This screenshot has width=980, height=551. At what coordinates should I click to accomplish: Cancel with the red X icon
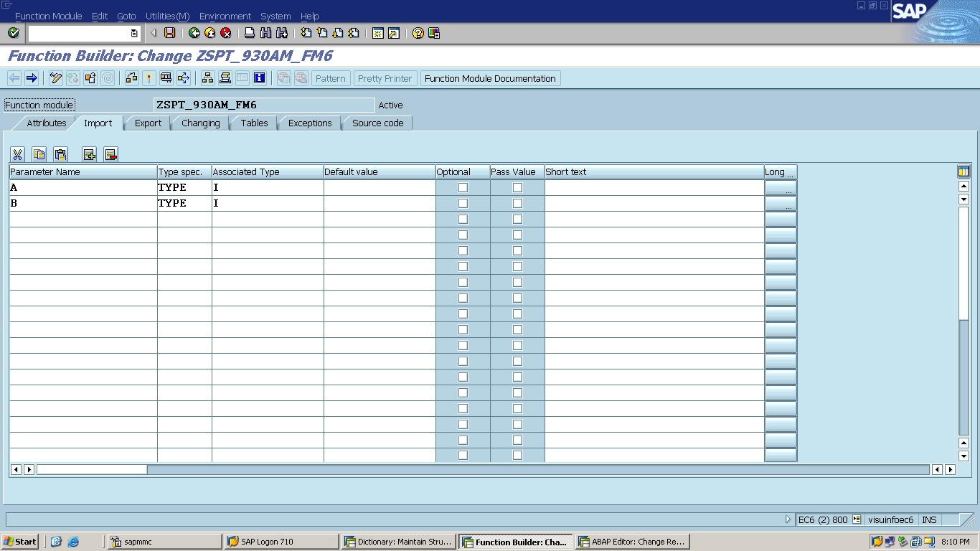click(x=225, y=33)
